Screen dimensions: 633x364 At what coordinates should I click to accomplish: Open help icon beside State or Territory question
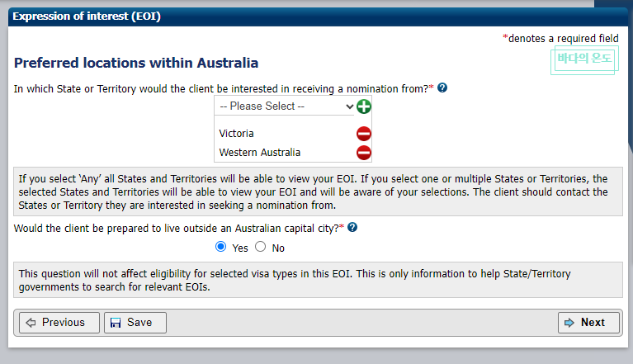[442, 87]
